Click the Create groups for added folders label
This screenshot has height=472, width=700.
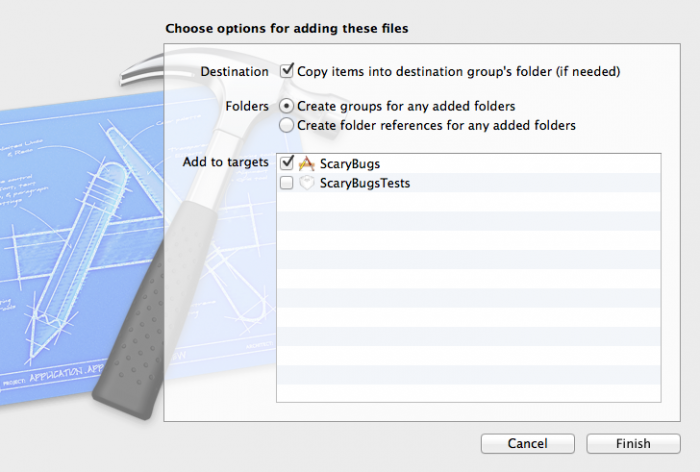[x=406, y=106]
